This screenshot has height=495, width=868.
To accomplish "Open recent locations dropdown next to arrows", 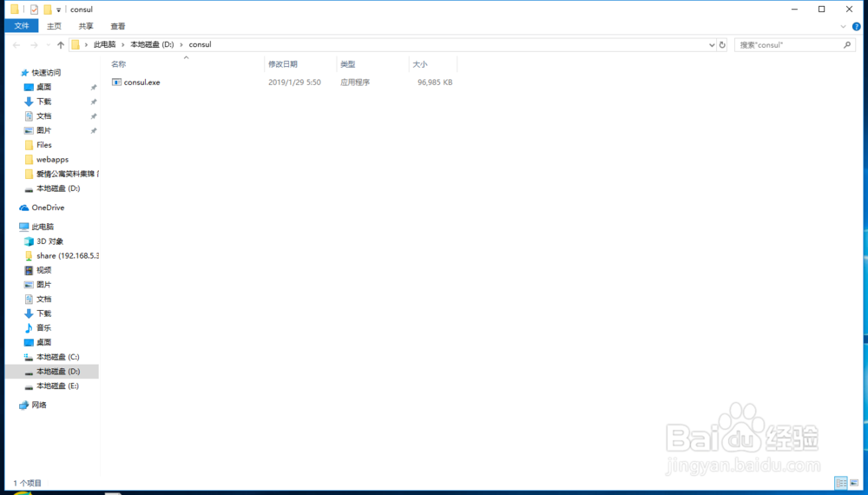I will pos(48,45).
